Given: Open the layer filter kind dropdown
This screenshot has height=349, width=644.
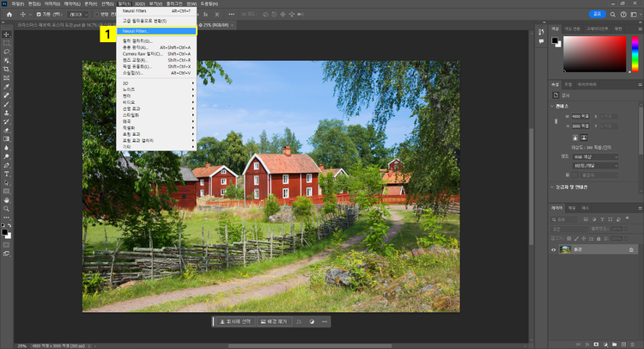Looking at the screenshot, I should pyautogui.click(x=564, y=219).
